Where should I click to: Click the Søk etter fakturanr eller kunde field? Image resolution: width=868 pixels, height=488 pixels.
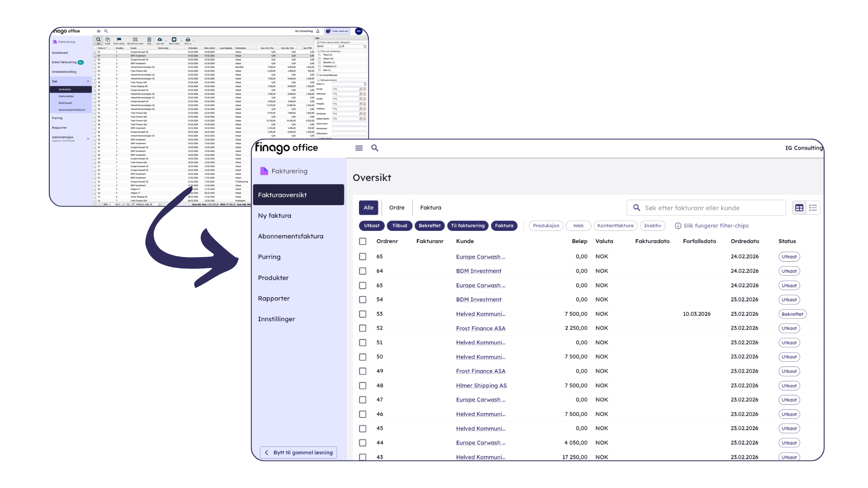tap(706, 208)
